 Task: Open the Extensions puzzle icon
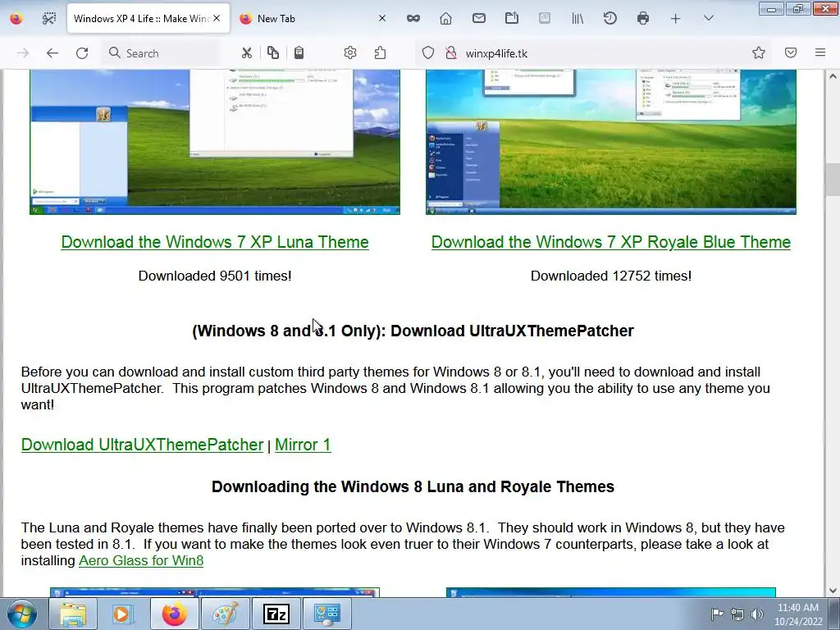click(x=381, y=52)
